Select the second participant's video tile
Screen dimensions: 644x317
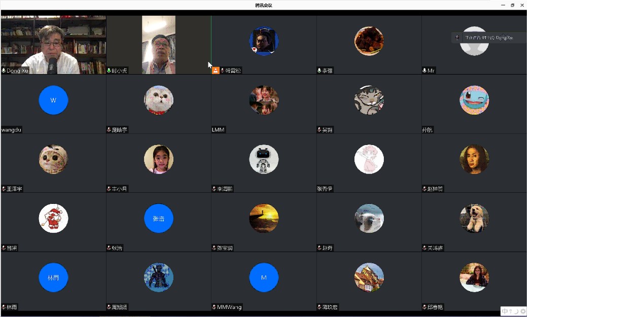pos(159,45)
